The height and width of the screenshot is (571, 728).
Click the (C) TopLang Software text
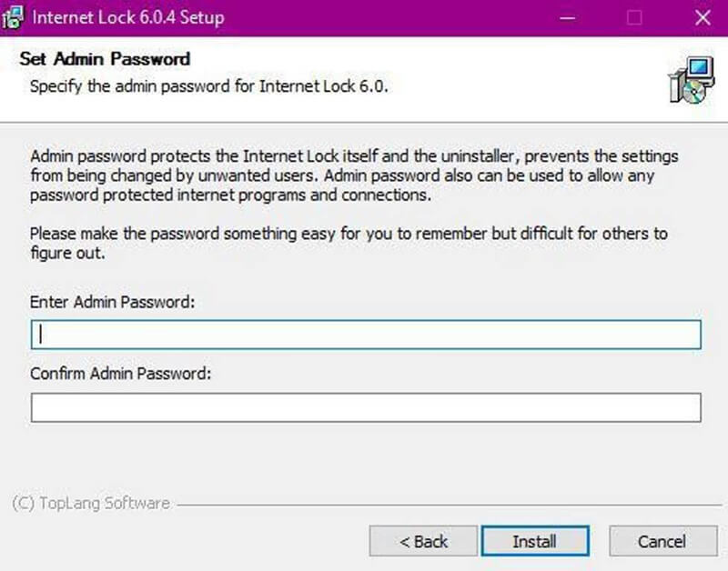click(91, 504)
